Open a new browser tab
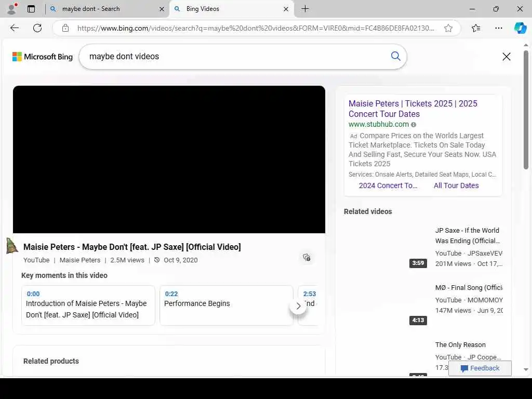Viewport: 532px width, 399px height. (x=305, y=9)
